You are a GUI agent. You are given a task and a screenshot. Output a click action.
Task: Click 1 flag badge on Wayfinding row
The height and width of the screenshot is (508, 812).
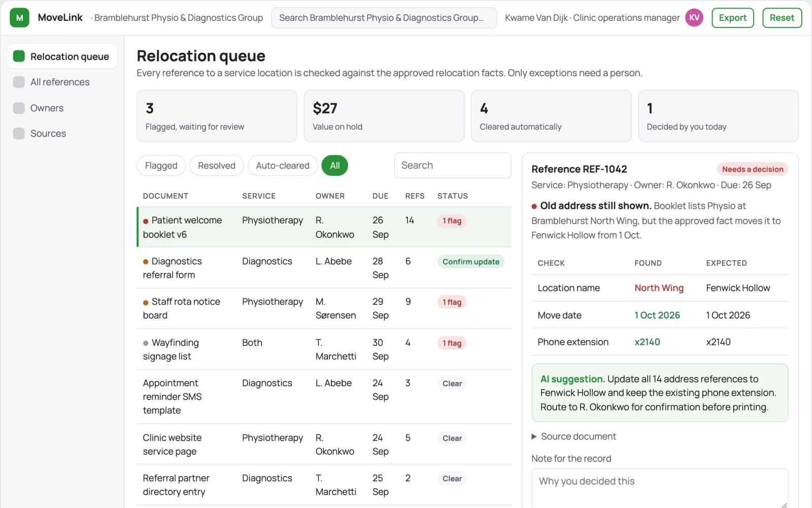click(452, 343)
